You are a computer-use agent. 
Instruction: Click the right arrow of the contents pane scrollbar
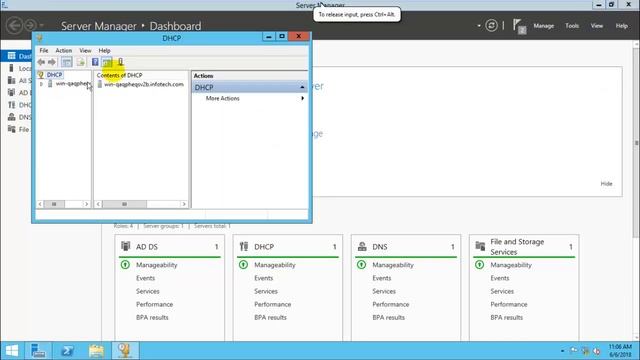pos(184,204)
